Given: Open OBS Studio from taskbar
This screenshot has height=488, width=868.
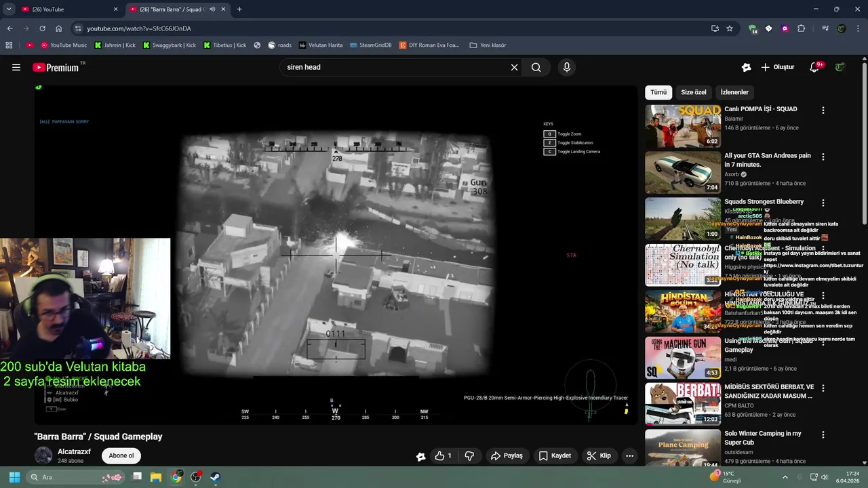Looking at the screenshot, I should [196, 477].
